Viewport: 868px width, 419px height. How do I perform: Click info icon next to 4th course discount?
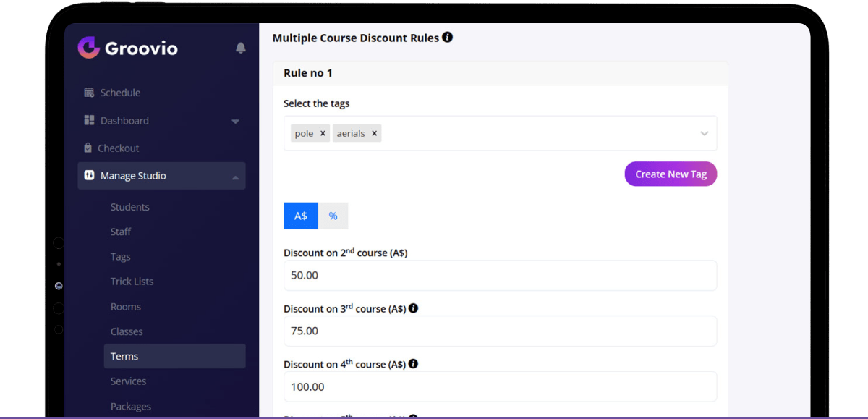(413, 364)
